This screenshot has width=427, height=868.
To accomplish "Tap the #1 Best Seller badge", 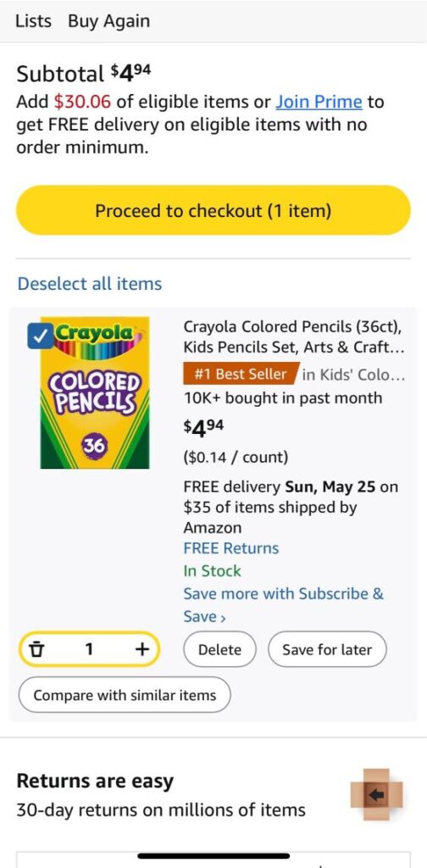I will click(241, 375).
